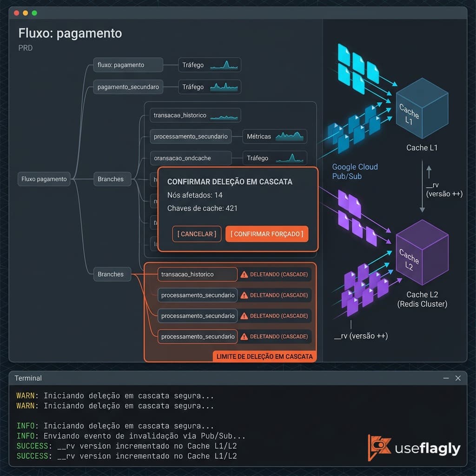Screen dimensions: 476x476
Task: Click the 'Cache L1' caption under the cube
Action: click(422, 148)
